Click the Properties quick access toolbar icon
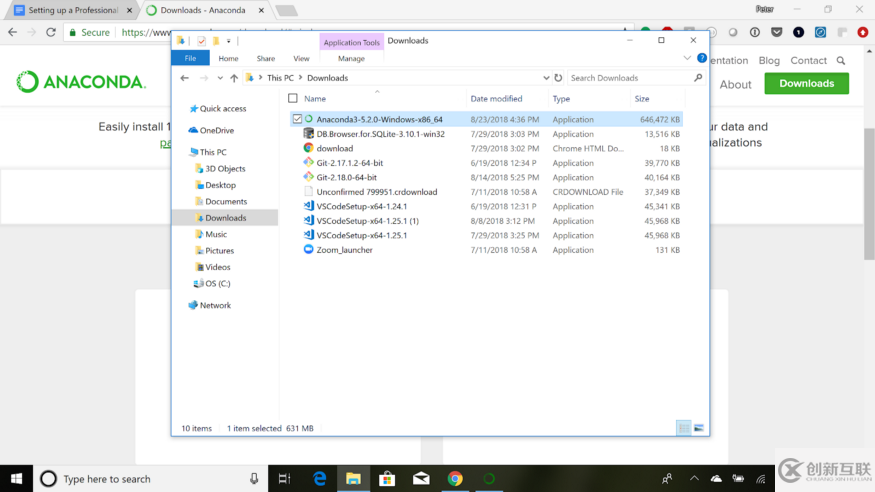The image size is (875, 492). pos(201,41)
